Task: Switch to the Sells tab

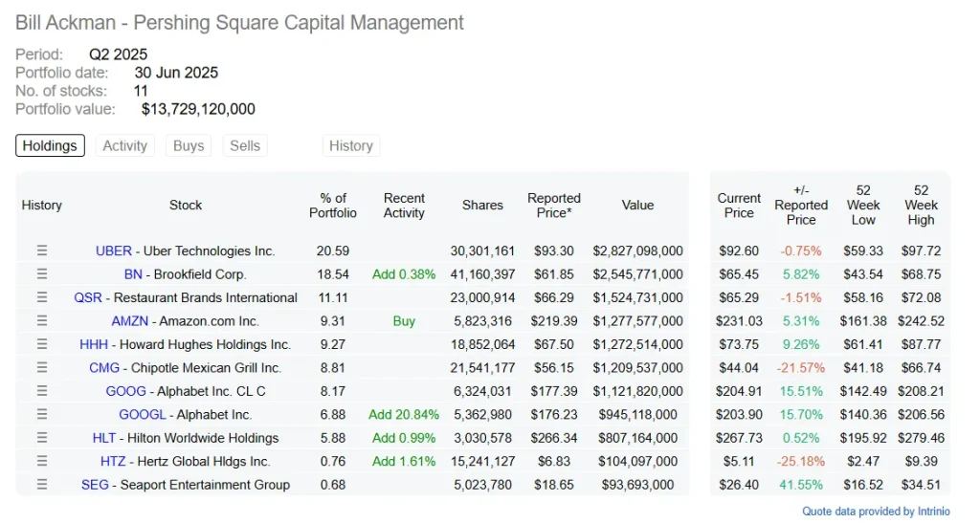Action: [x=245, y=145]
